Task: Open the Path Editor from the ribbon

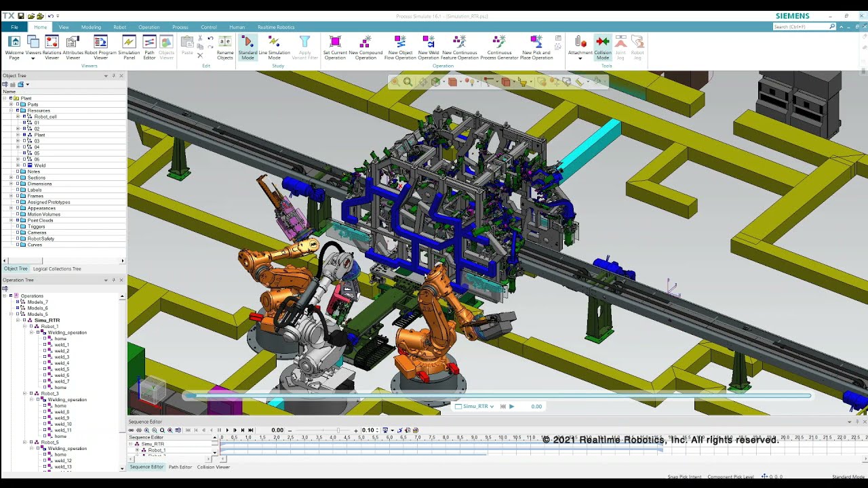Action: pos(149,47)
